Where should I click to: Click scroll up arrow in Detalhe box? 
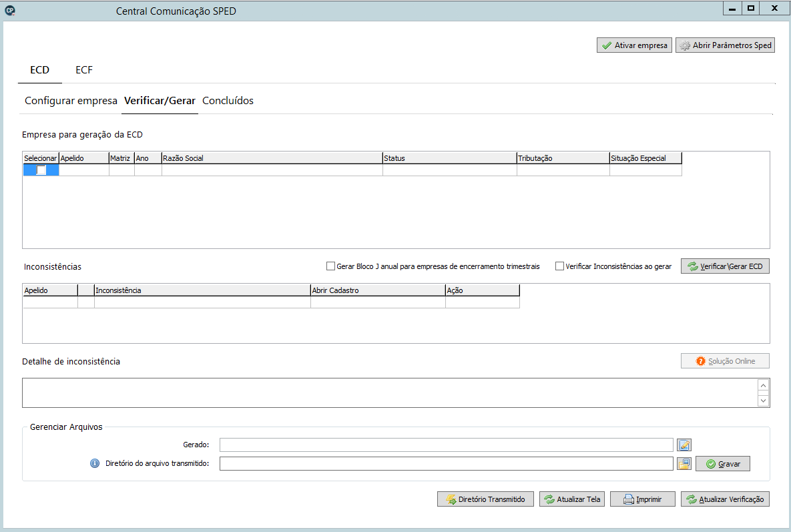(763, 386)
